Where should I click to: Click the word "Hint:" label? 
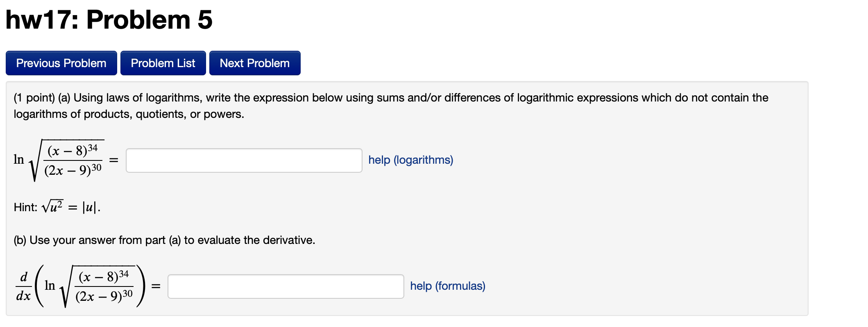coord(25,207)
